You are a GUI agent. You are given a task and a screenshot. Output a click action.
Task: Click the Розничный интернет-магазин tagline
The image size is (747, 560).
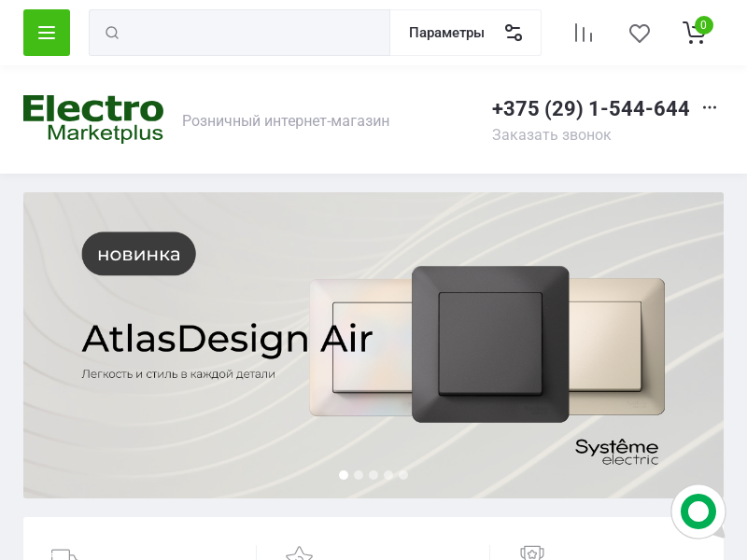[x=286, y=121]
